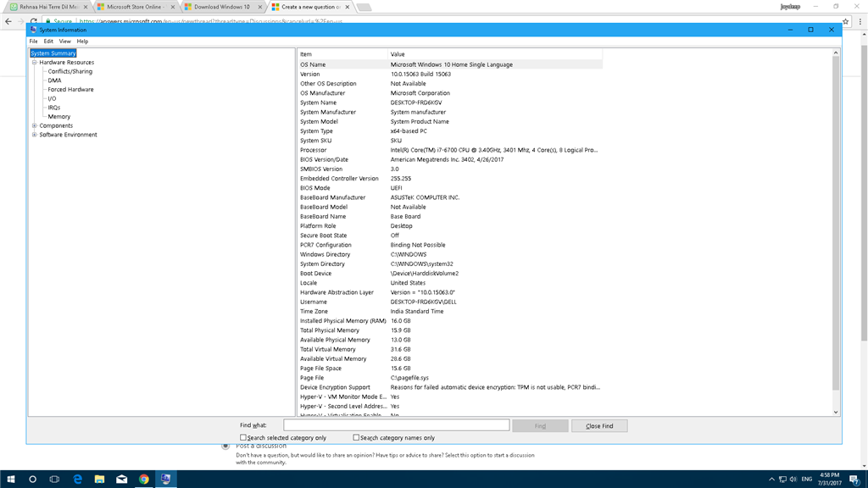
Task: Select System Summary tree item
Action: 53,53
